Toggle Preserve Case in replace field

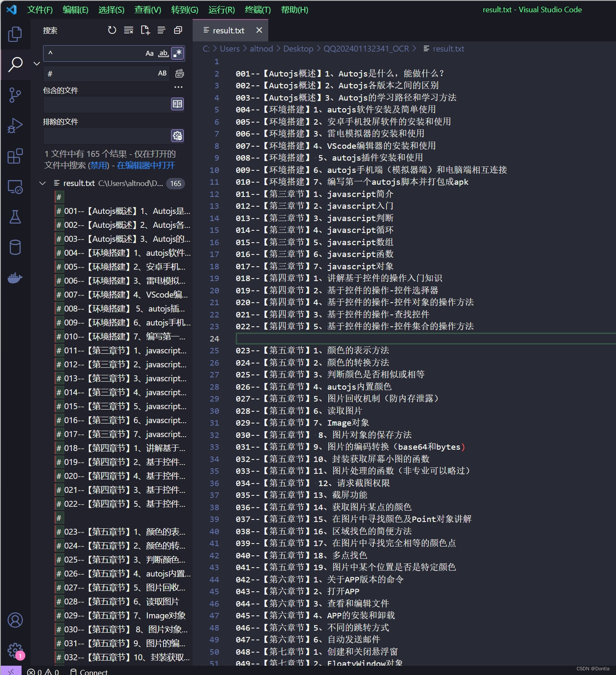(x=162, y=74)
